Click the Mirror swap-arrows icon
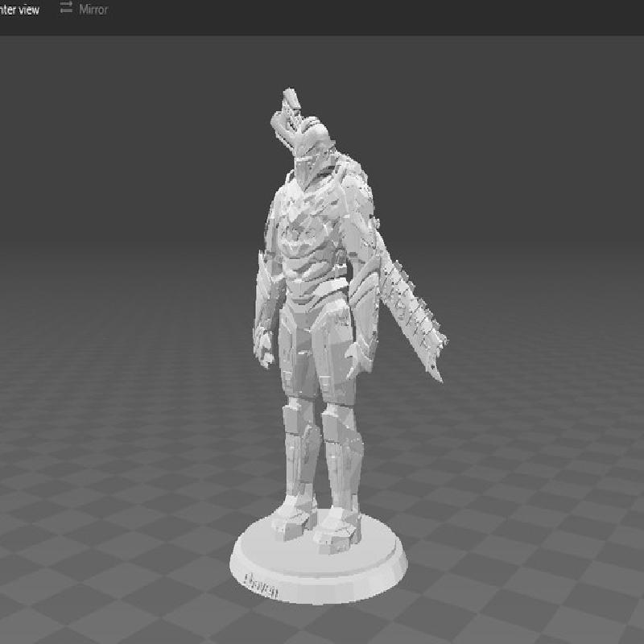Viewport: 644px width, 644px height. (x=66, y=7)
